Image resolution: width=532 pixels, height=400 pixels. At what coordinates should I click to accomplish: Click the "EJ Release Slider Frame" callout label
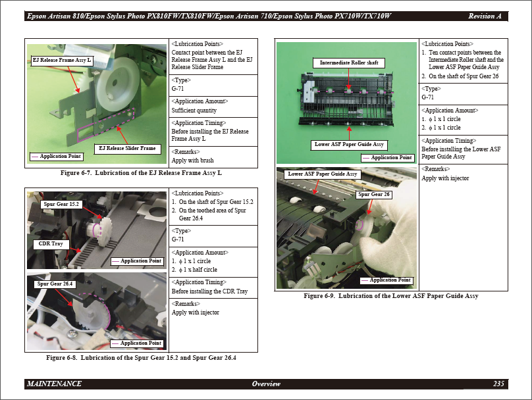click(x=127, y=148)
